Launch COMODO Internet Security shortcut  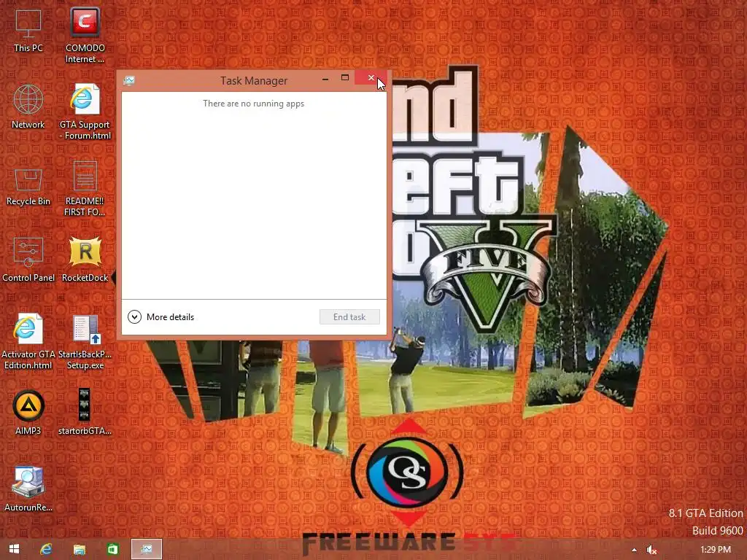[85, 35]
